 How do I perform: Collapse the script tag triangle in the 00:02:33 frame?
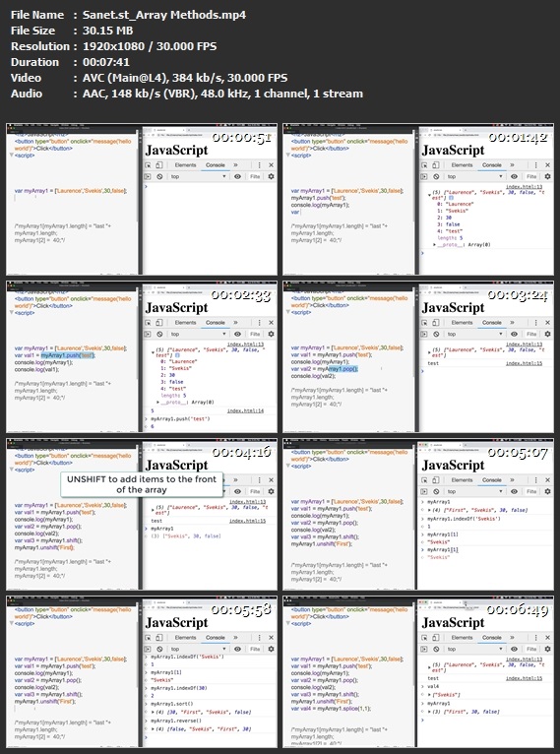point(12,313)
